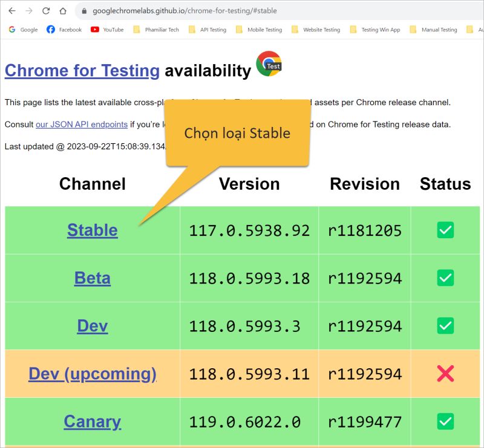Open the YouTube bookmark
The image size is (484, 448).
tap(107, 29)
